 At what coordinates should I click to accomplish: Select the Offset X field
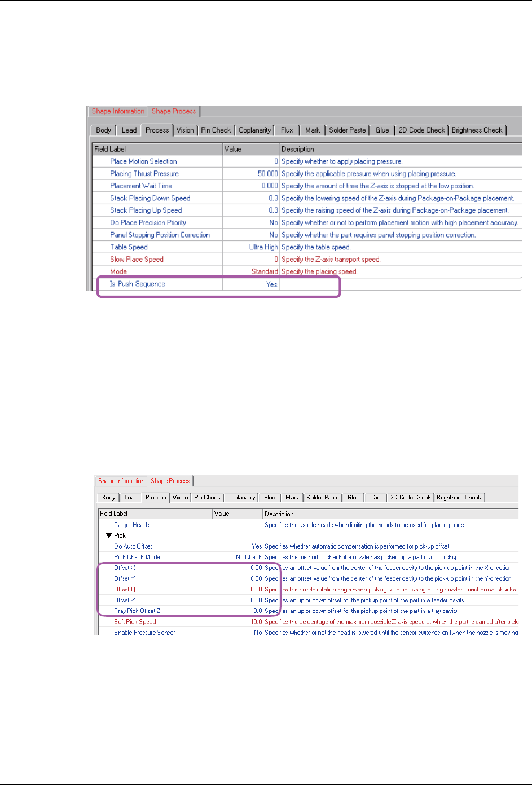coord(125,568)
